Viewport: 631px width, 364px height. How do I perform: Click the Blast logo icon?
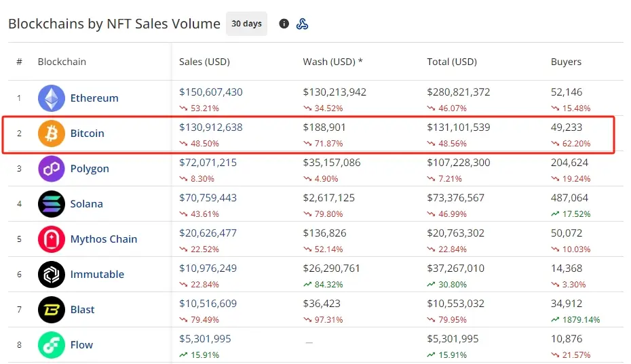[52, 310]
